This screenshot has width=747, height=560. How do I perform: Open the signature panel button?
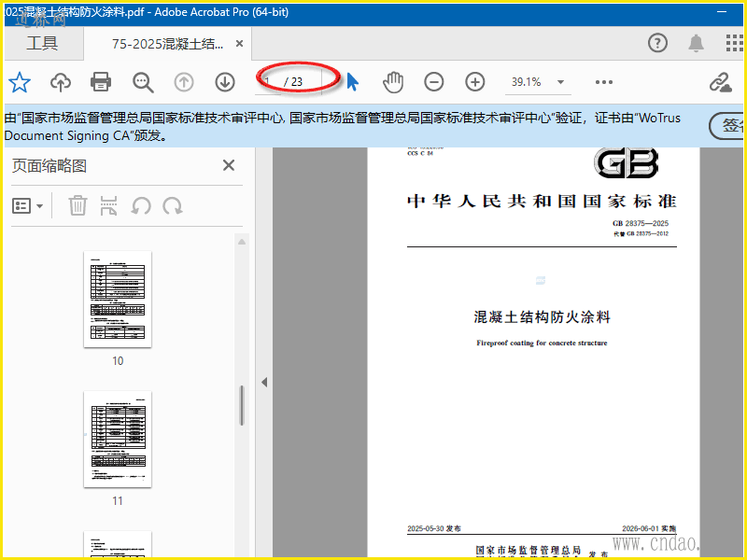[727, 127]
